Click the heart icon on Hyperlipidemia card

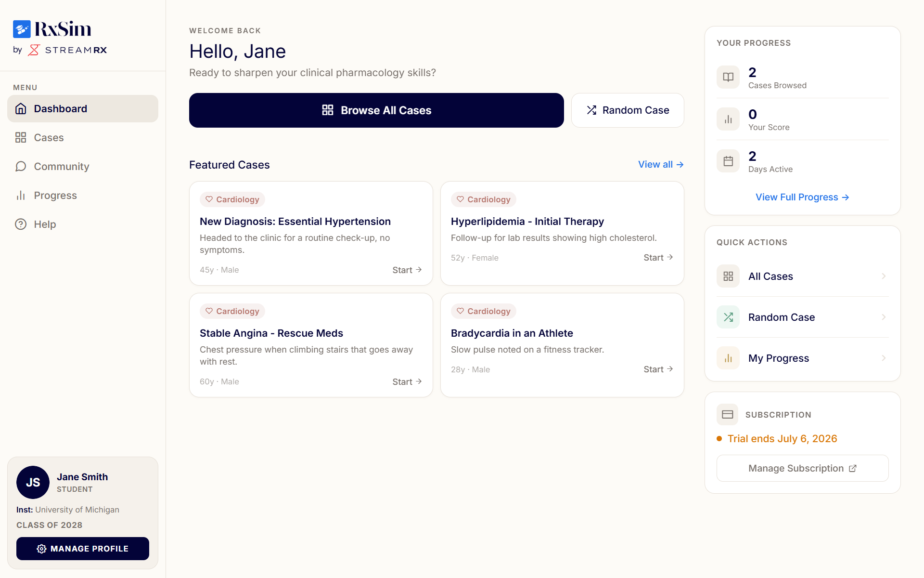coord(460,199)
